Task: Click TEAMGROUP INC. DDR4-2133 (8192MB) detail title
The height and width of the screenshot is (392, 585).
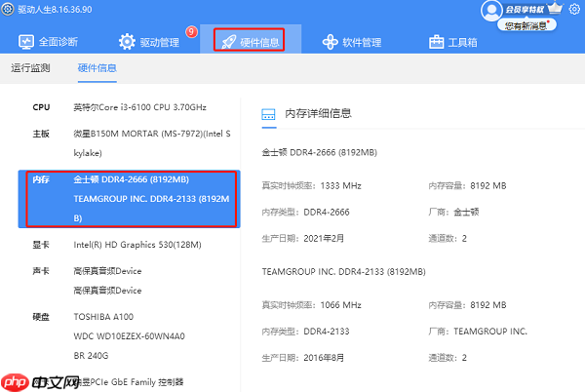Action: (343, 271)
